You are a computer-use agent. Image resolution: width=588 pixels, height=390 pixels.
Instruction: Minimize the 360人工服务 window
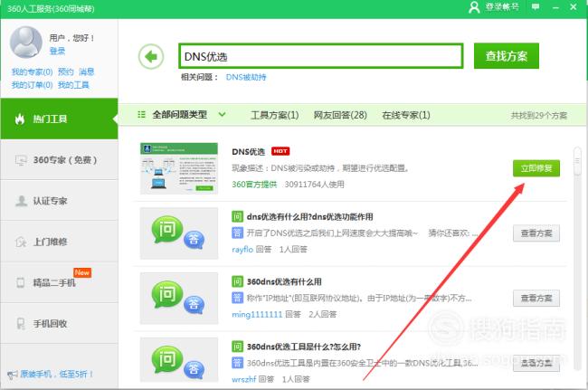click(555, 7)
